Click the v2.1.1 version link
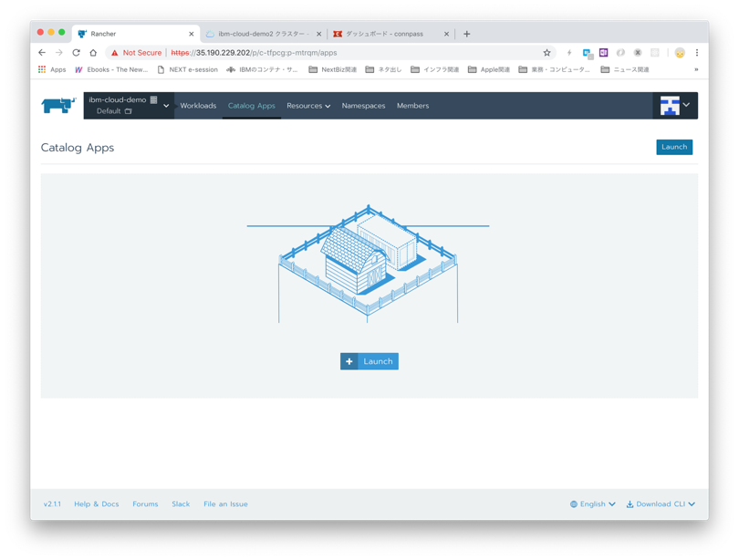 (x=52, y=504)
